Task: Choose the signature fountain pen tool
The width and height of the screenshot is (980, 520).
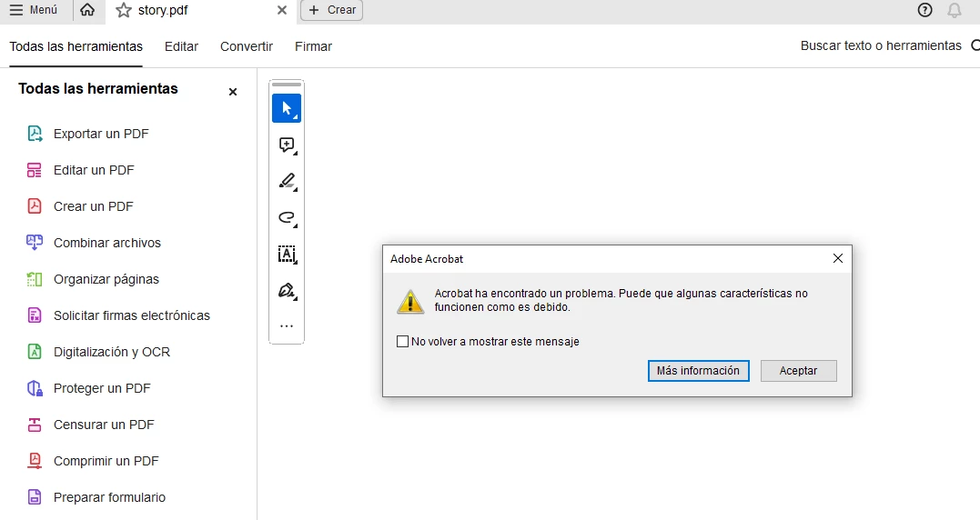Action: click(287, 290)
